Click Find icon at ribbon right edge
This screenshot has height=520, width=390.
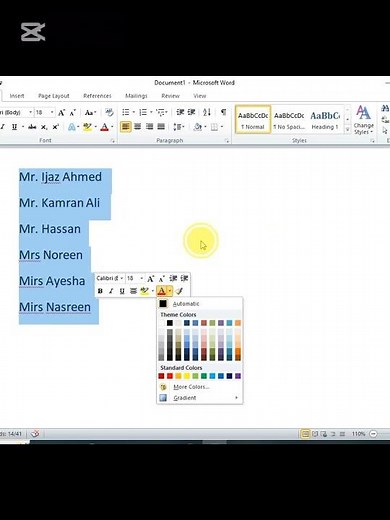(385, 109)
